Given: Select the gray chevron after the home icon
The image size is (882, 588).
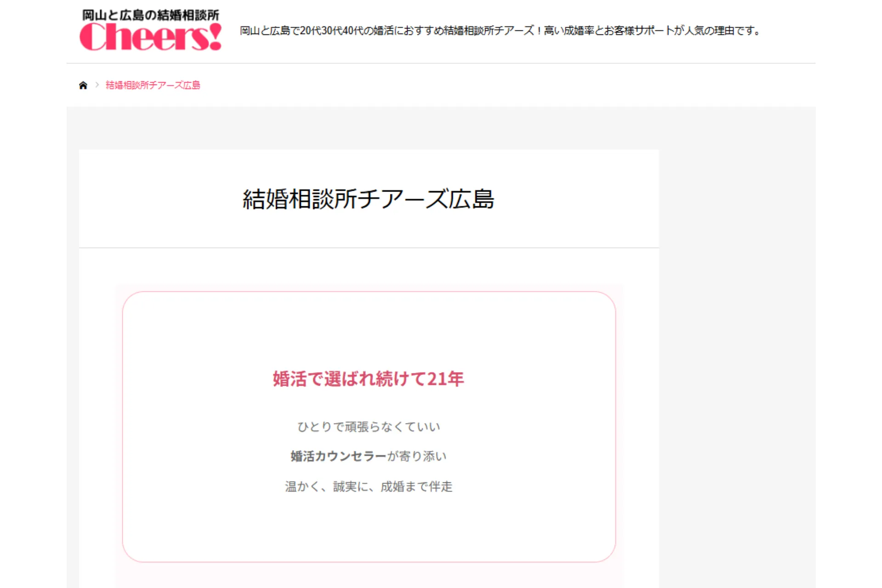Looking at the screenshot, I should click(x=97, y=85).
